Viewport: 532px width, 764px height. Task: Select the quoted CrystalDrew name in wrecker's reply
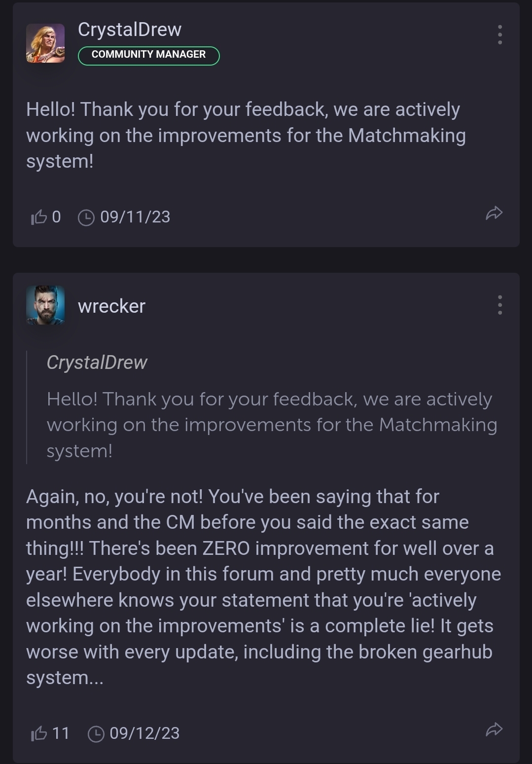point(97,363)
